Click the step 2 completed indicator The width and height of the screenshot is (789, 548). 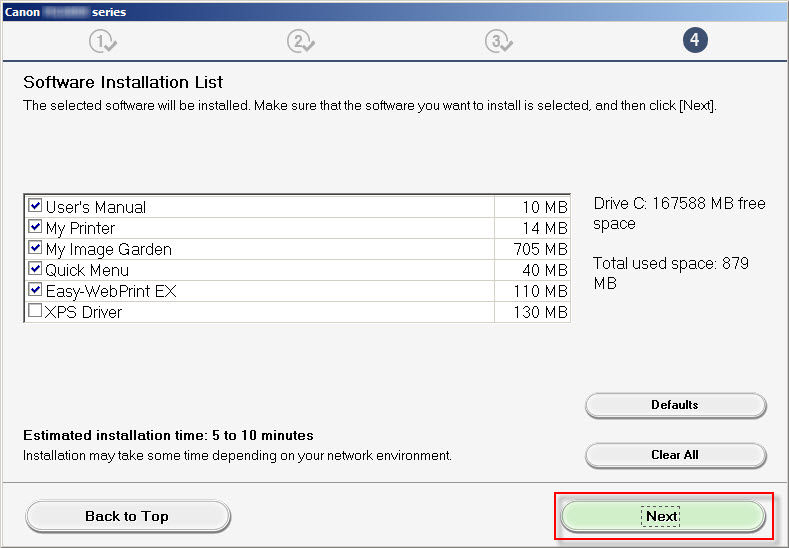point(299,41)
